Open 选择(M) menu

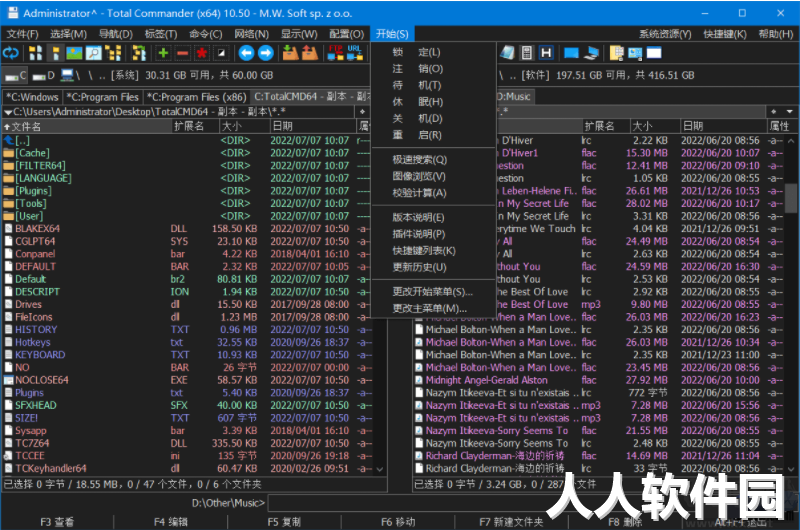pos(68,34)
